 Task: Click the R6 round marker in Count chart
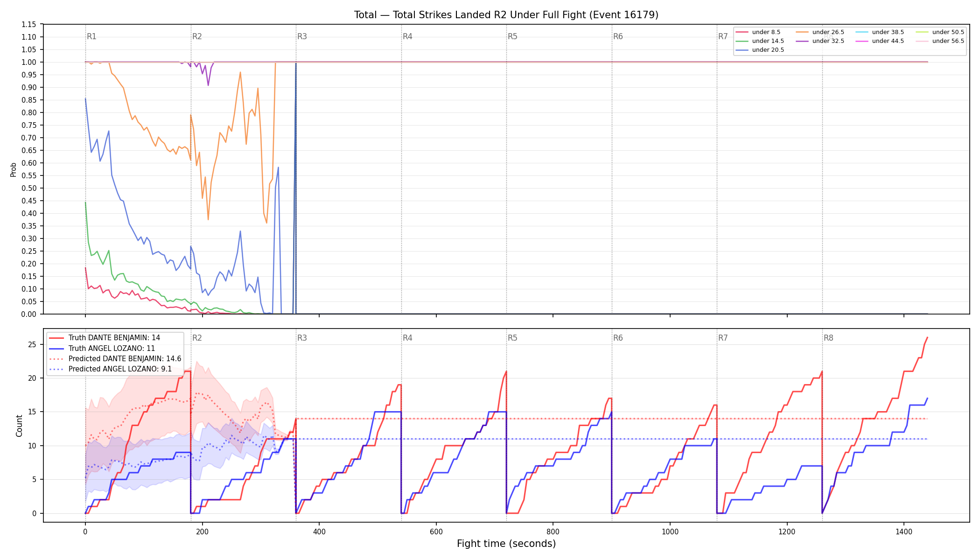(618, 338)
